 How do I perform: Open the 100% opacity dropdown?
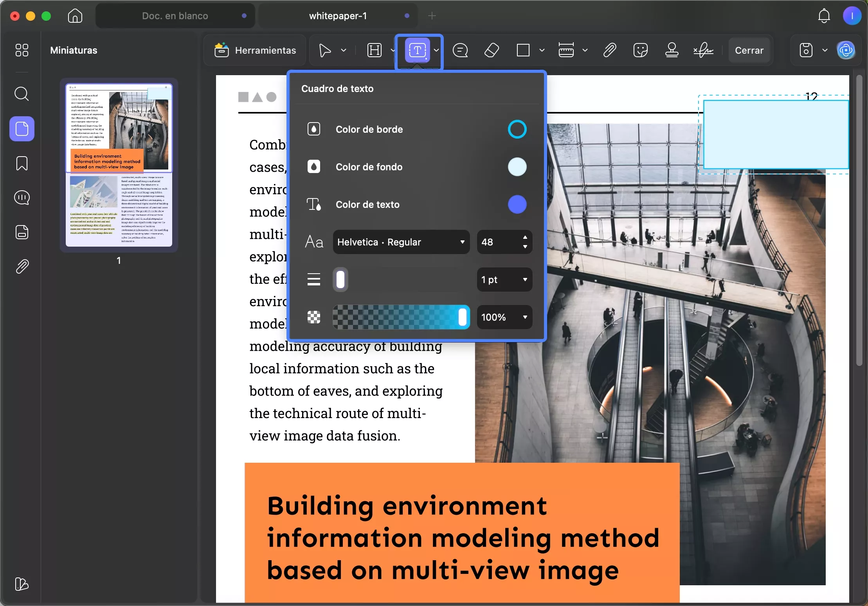(x=504, y=317)
